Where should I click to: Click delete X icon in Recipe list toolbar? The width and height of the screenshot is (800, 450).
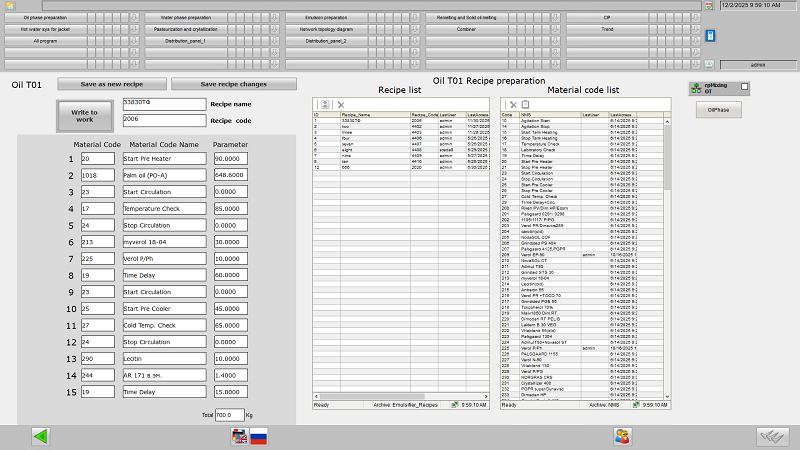341,104
